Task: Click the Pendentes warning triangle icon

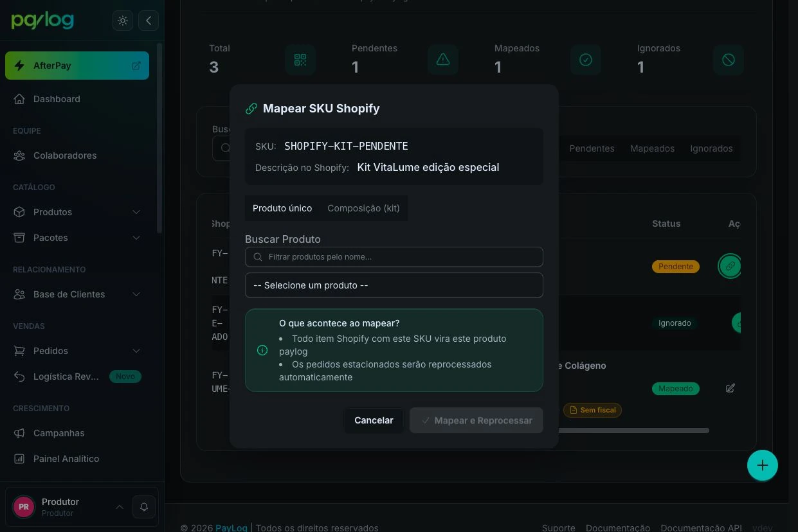Action: point(443,60)
